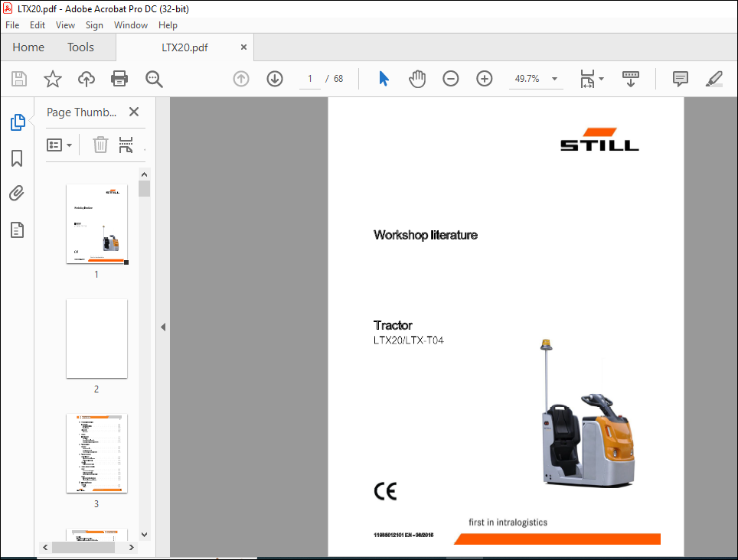Click the thumbnail vertical scrollbar handle
This screenshot has height=560, width=738.
(145, 188)
